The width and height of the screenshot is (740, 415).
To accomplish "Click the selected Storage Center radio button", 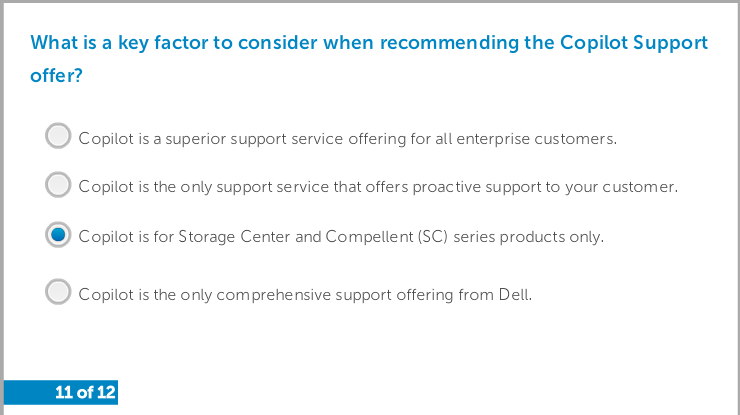I will [58, 235].
